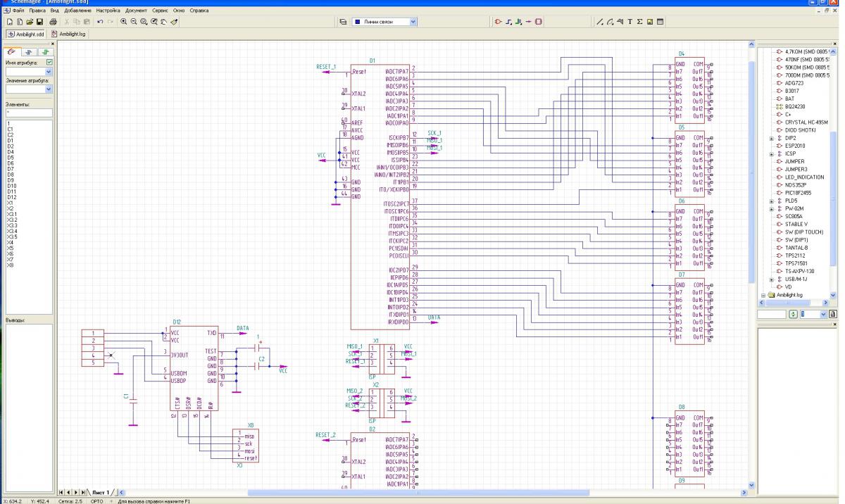Click the insert table icon in toolbar
The width and height of the screenshot is (845, 504).
point(661,22)
